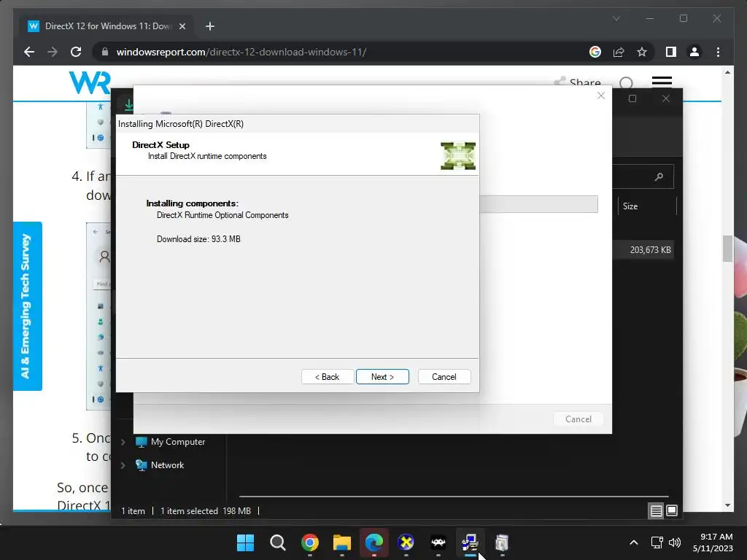747x560 pixels.
Task: Open File Explorer from the taskbar
Action: [341, 542]
